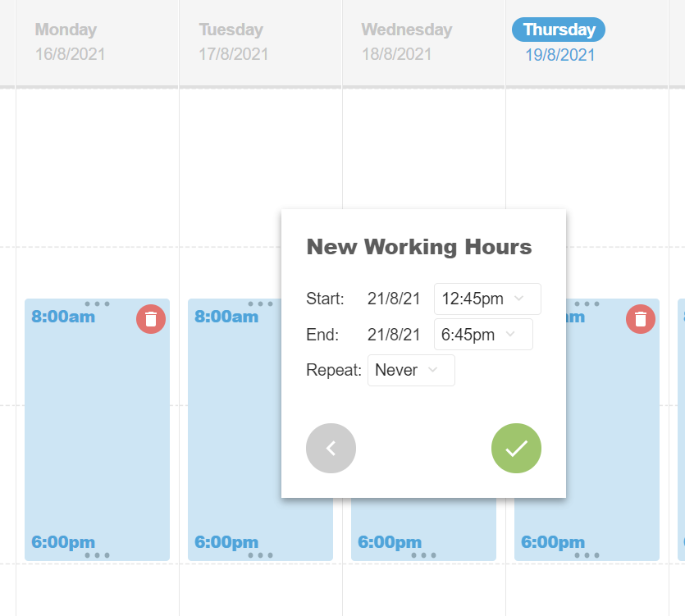Open the Start time dropdown showing 12:45pm
The width and height of the screenshot is (685, 616).
point(487,299)
